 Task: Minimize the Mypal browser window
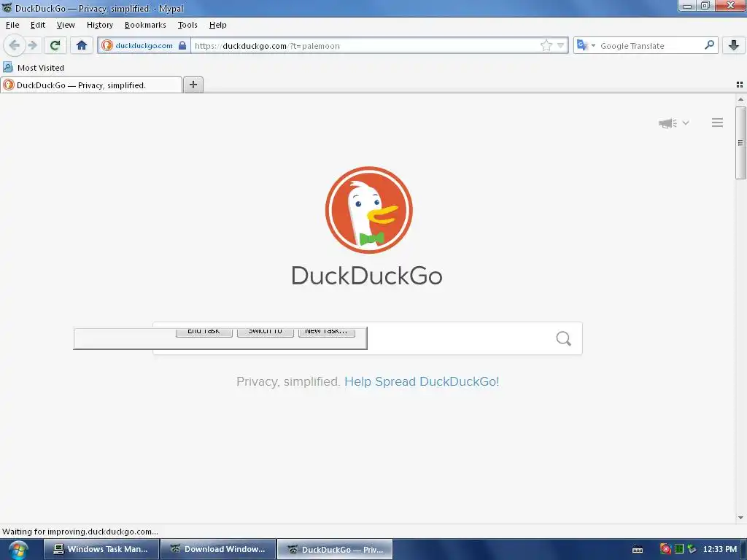point(687,6)
